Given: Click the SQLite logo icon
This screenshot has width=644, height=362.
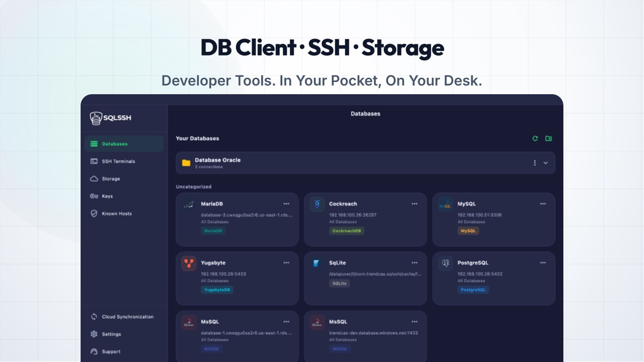Looking at the screenshot, I should point(317,264).
